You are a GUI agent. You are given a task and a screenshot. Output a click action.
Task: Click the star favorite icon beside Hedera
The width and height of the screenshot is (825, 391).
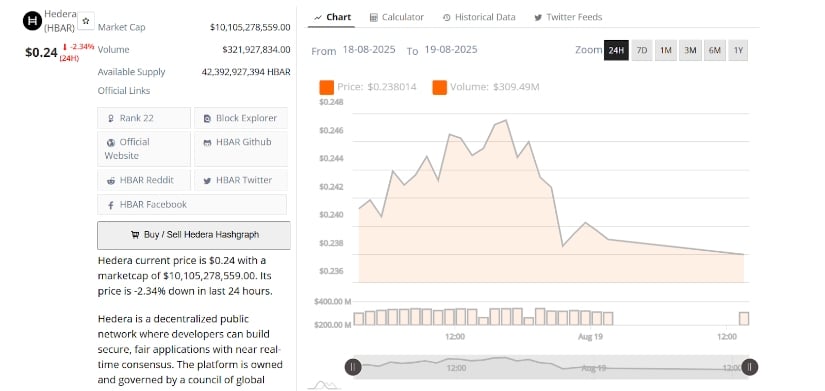point(86,20)
